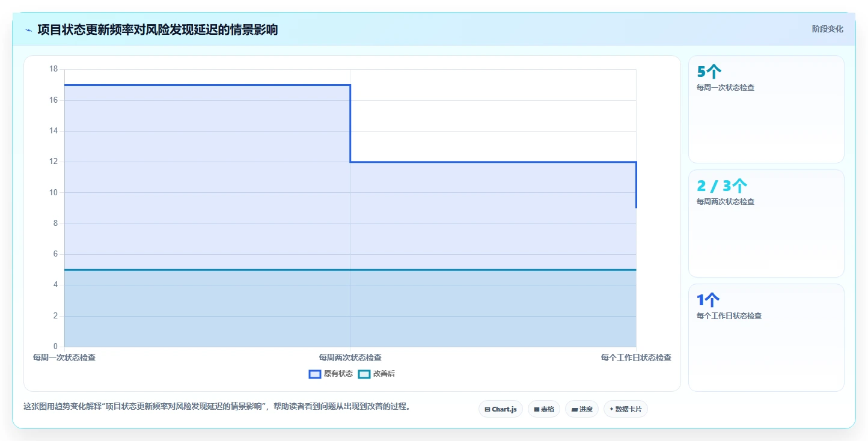Click the 每周一次状态检查 x-axis label

point(64,357)
